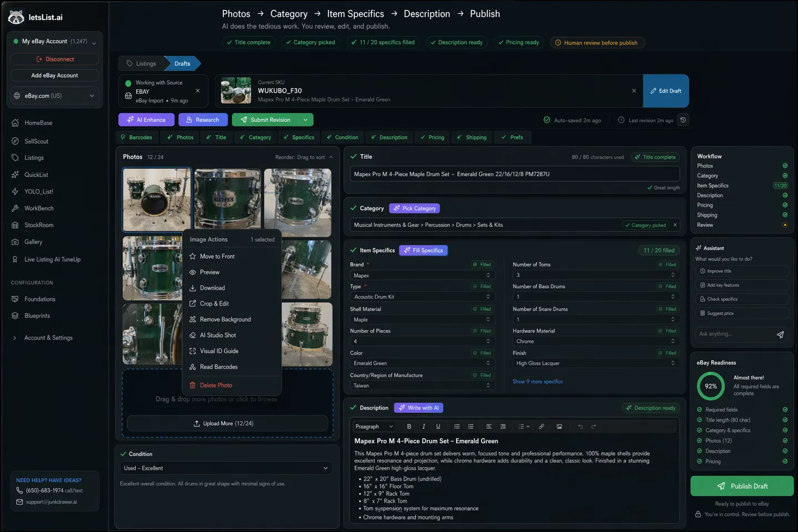Click Publish Draft button
The image size is (798, 532).
[x=742, y=486]
